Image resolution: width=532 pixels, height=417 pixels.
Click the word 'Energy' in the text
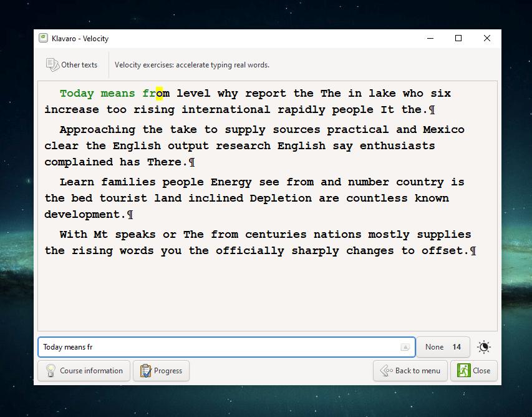click(x=231, y=182)
